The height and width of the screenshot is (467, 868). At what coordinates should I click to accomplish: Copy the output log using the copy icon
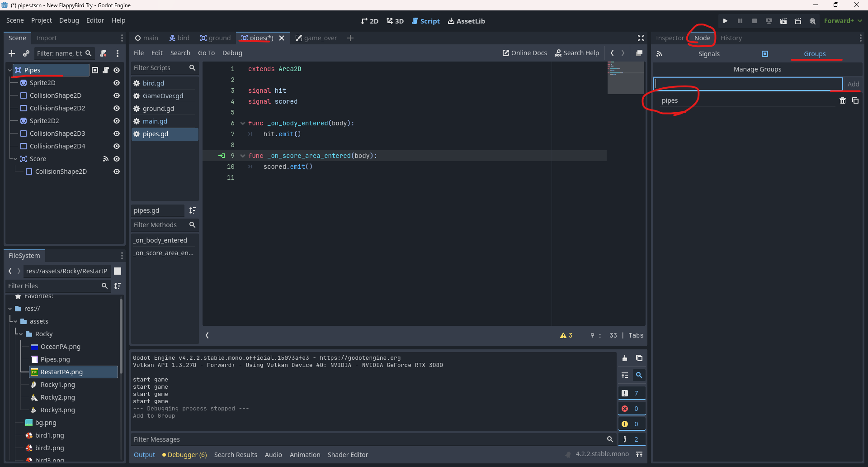point(639,358)
